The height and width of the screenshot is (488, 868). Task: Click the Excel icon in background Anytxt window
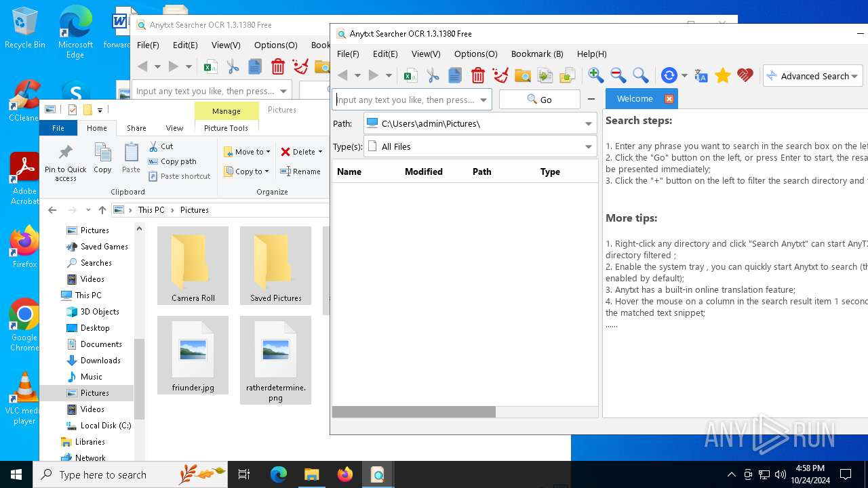210,66
